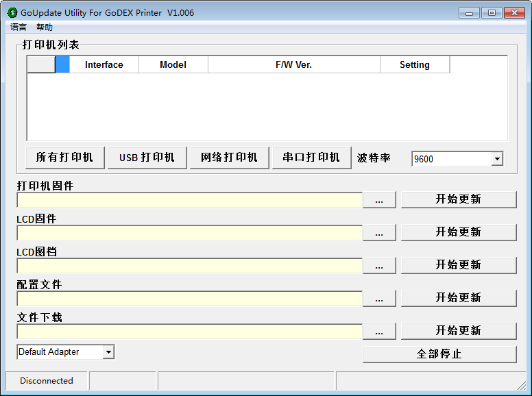
Task: Click the 打印机固件 file path field
Action: pyautogui.click(x=190, y=199)
